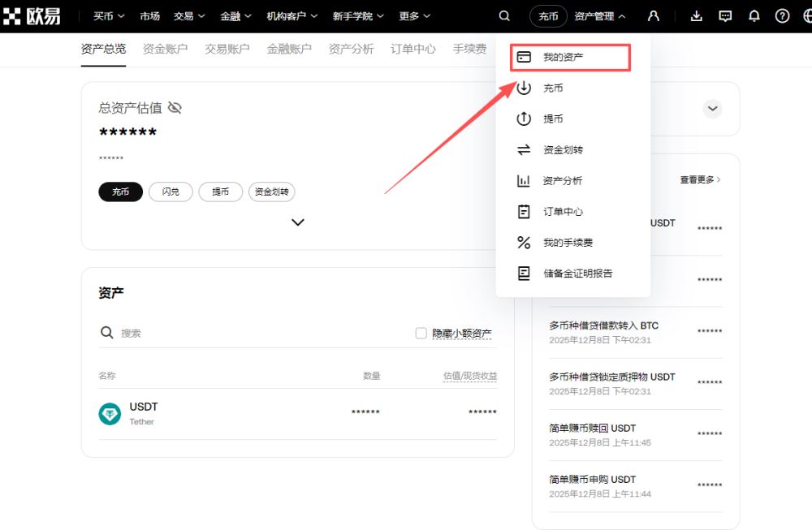Click the OKX 欧易 logo
Screen dimensions: 812x530
click(x=34, y=15)
